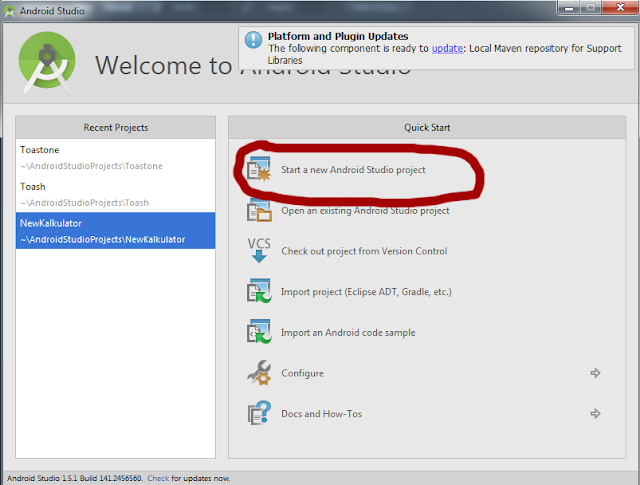
Task: Open an existing Android Studio project
Action: click(x=365, y=211)
